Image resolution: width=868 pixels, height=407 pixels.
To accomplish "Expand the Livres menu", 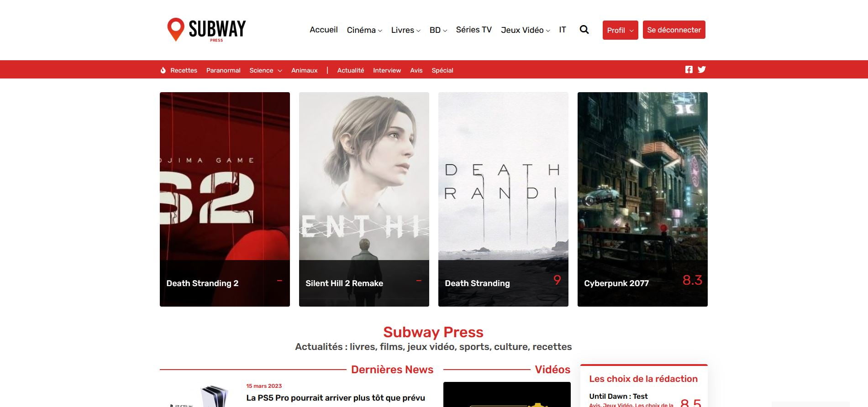I will click(405, 30).
